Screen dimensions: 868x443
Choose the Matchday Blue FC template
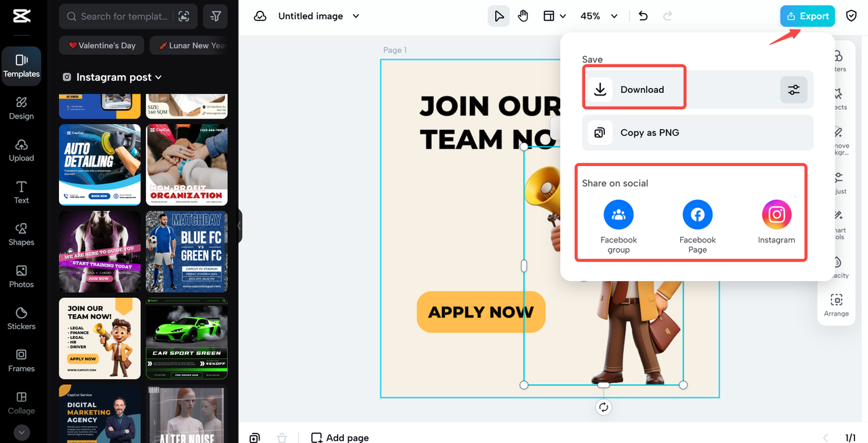[186, 251]
